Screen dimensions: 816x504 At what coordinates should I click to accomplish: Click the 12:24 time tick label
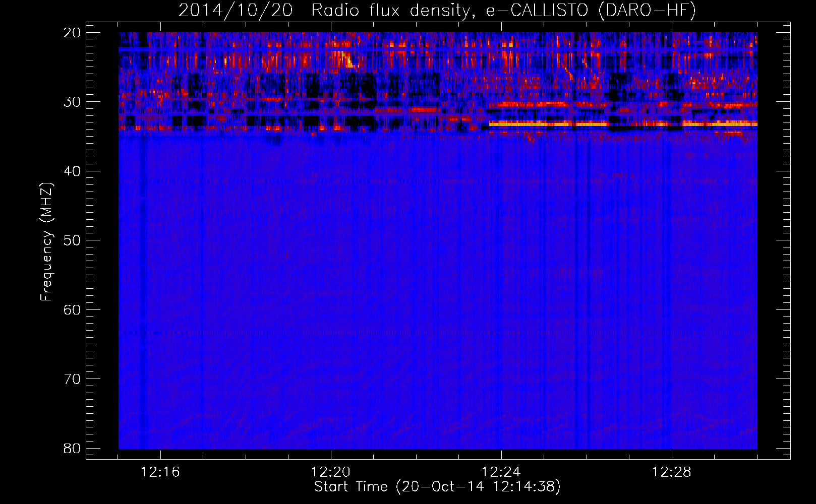pyautogui.click(x=501, y=472)
